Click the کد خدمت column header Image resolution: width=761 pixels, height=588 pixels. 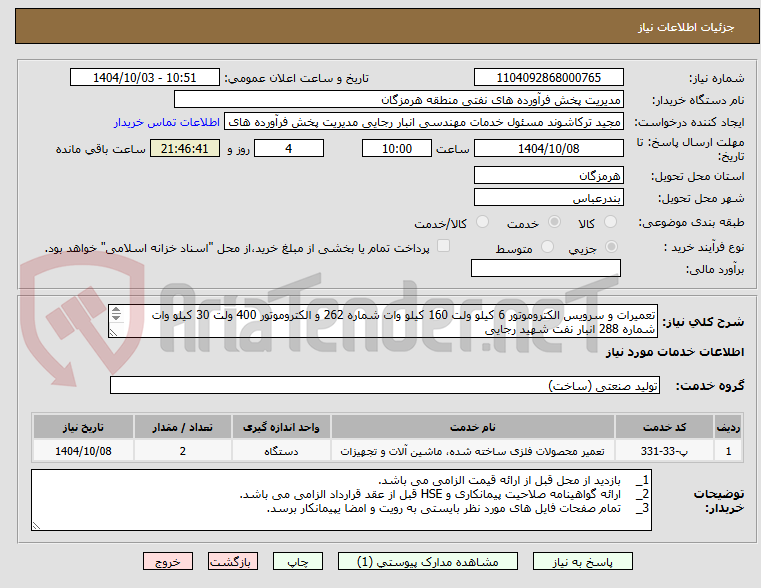(664, 427)
